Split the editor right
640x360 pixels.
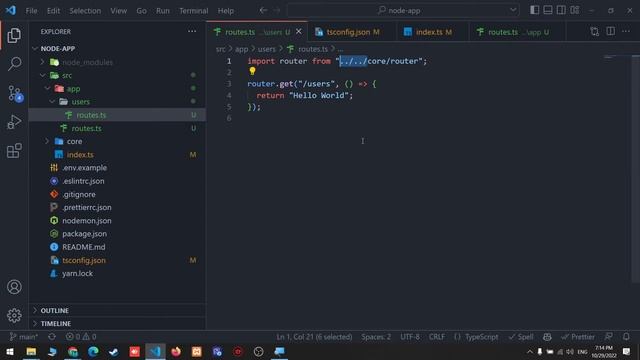tap(611, 31)
